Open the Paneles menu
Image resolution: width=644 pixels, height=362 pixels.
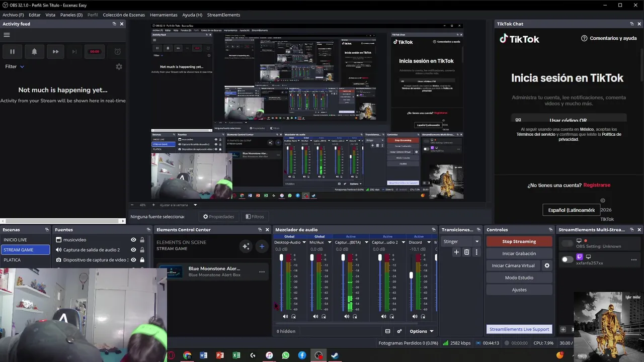(71, 15)
